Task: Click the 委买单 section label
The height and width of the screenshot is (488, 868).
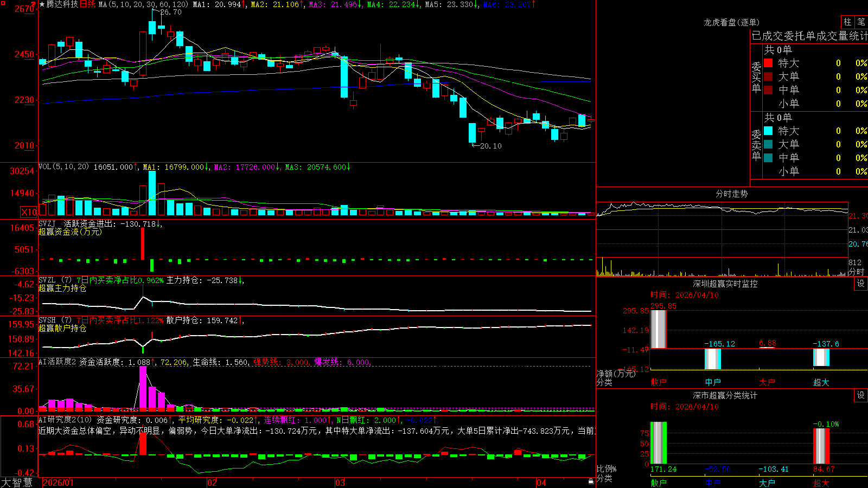Action: tap(756, 78)
